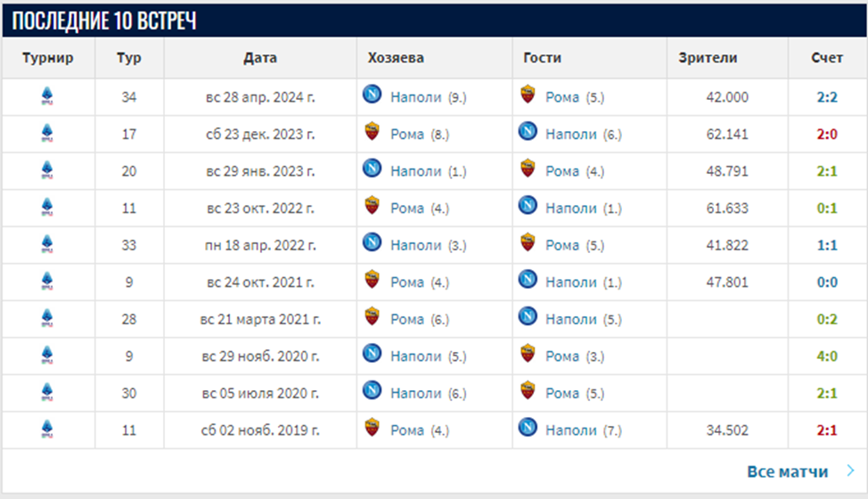The image size is (868, 499).
Task: Click Napoli guest crest in 23 Oct 2022 row
Action: (528, 207)
